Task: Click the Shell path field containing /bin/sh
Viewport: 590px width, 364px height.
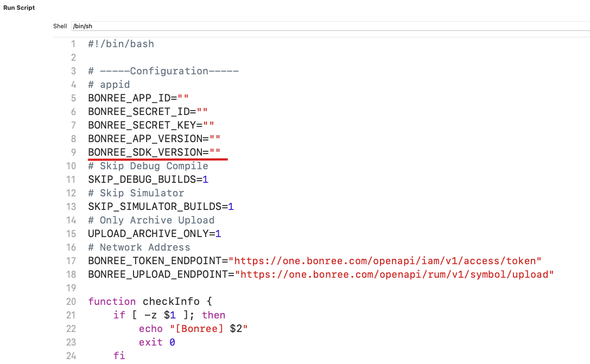Action: (x=326, y=26)
